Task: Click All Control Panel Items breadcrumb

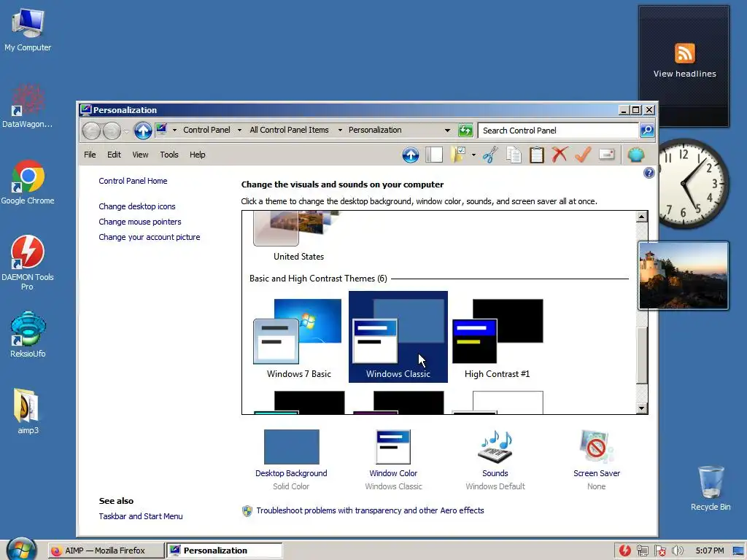Action: (x=289, y=130)
